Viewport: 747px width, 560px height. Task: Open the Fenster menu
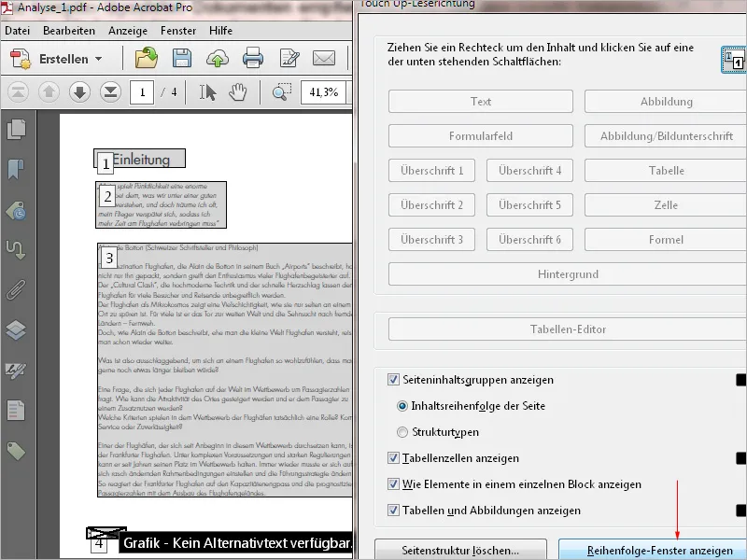pyautogui.click(x=178, y=31)
